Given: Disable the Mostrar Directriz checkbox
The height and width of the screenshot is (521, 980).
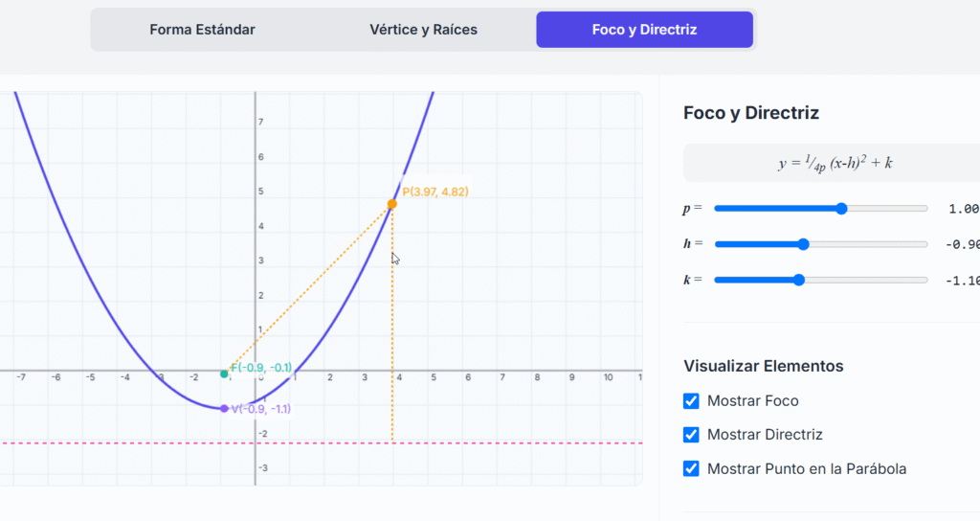Looking at the screenshot, I should [691, 435].
